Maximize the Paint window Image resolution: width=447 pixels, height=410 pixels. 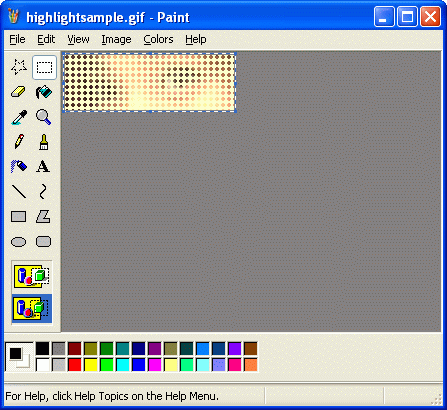click(x=407, y=17)
